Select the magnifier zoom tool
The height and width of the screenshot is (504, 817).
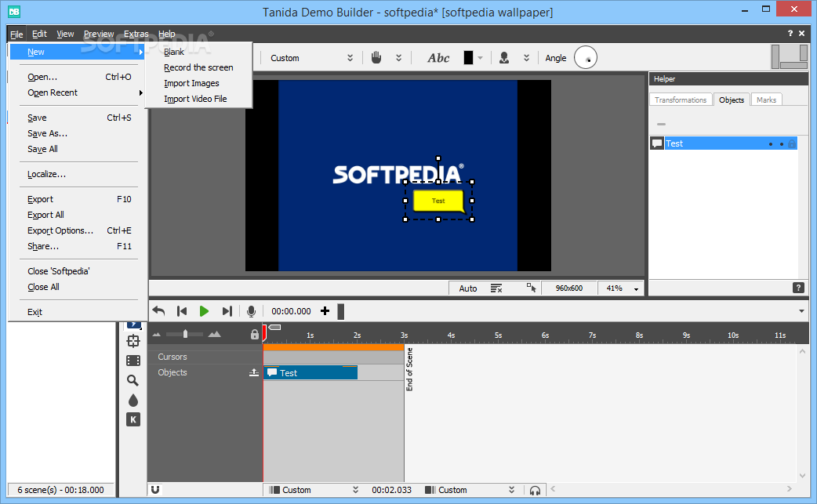(133, 381)
